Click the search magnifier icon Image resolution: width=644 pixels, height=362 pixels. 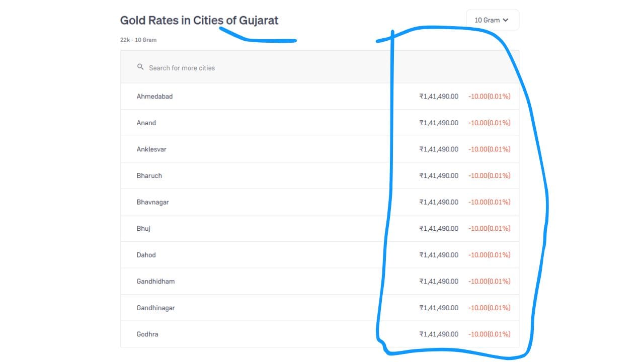140,67
